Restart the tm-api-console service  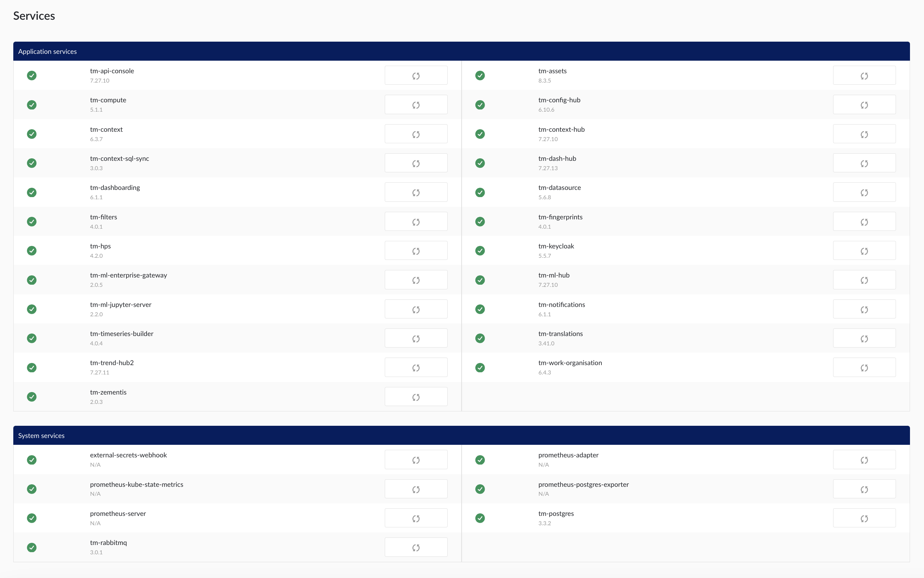416,75
